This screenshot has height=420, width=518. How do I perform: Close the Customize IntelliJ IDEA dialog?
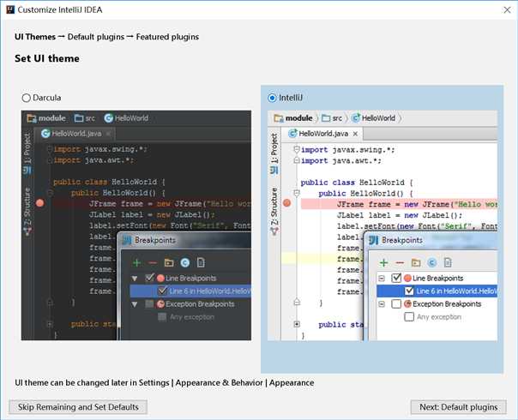click(x=507, y=10)
